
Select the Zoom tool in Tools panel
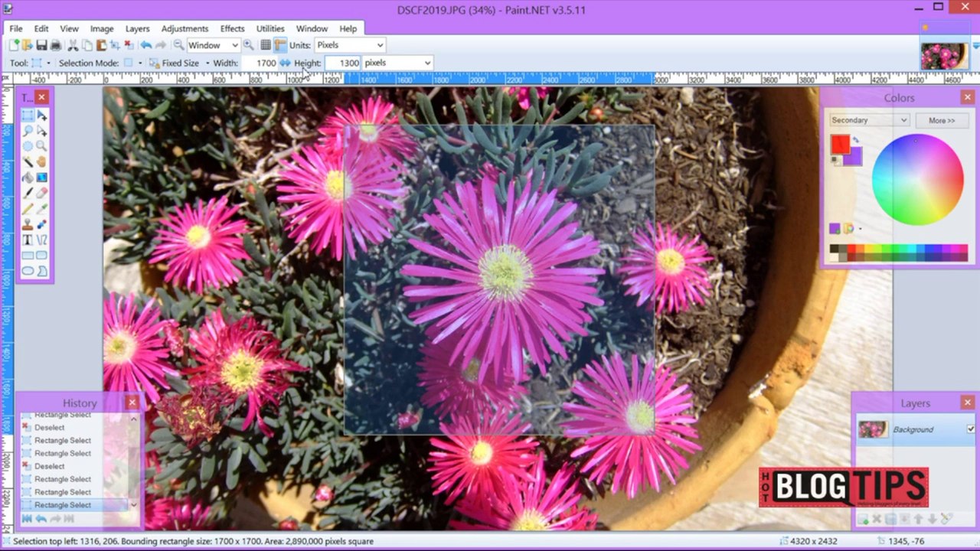click(x=42, y=146)
